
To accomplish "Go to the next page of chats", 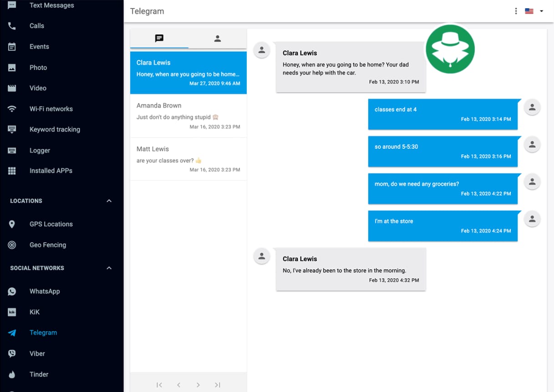I will [198, 385].
